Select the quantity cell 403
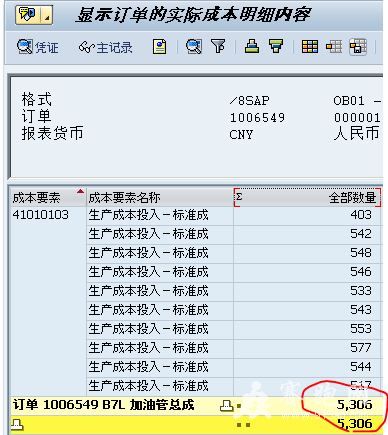 (307, 215)
